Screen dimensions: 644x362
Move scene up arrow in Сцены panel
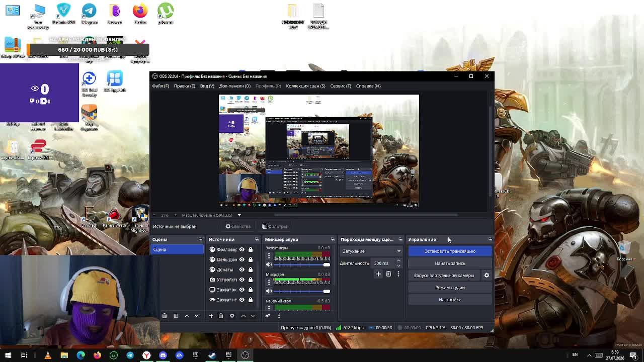(187, 316)
